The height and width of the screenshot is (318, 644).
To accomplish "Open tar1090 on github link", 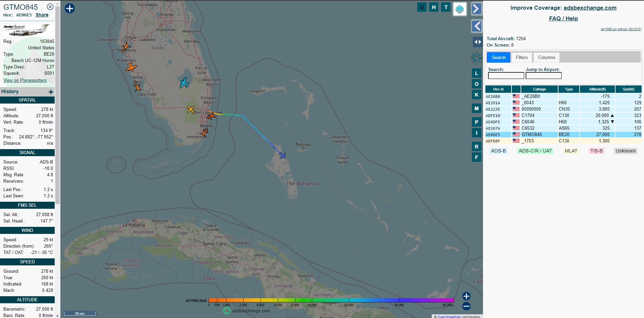I will [621, 29].
